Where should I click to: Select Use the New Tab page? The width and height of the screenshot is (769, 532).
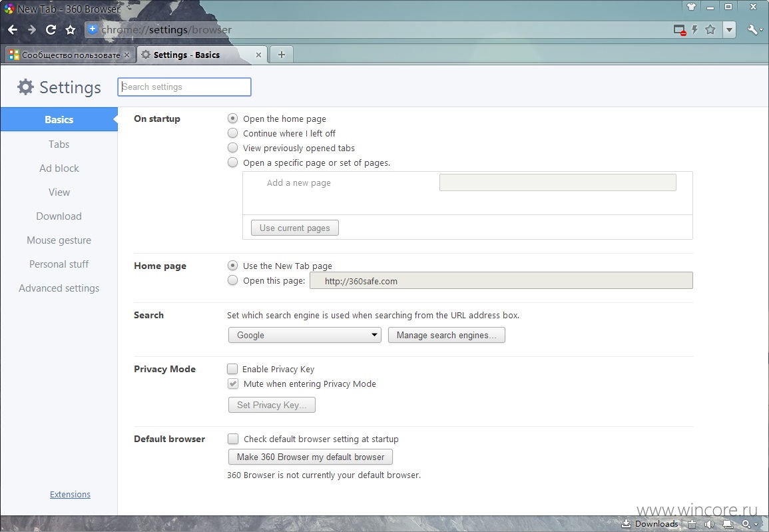(233, 266)
